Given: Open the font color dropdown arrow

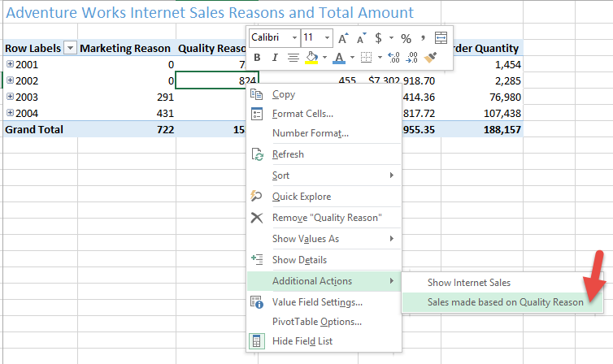Looking at the screenshot, I should tap(352, 58).
